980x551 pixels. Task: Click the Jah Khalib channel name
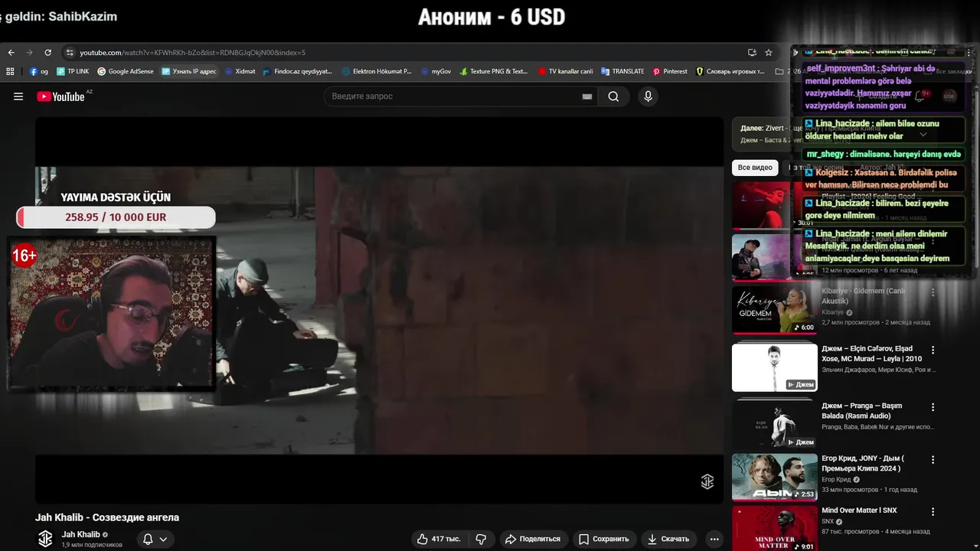coord(81,534)
